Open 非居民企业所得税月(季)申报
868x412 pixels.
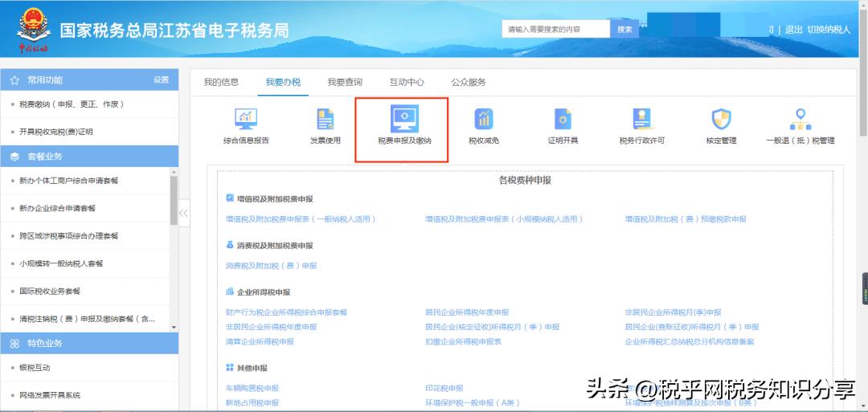tap(674, 312)
